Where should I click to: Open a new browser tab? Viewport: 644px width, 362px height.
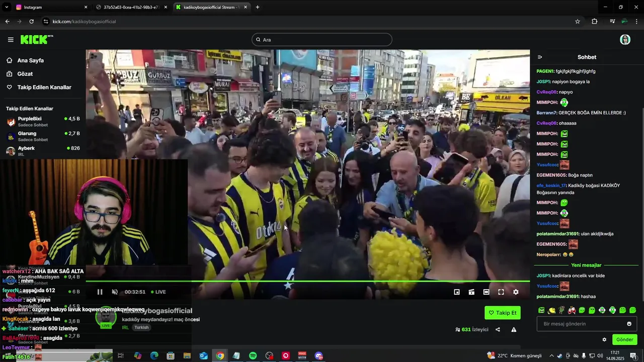[x=258, y=7]
